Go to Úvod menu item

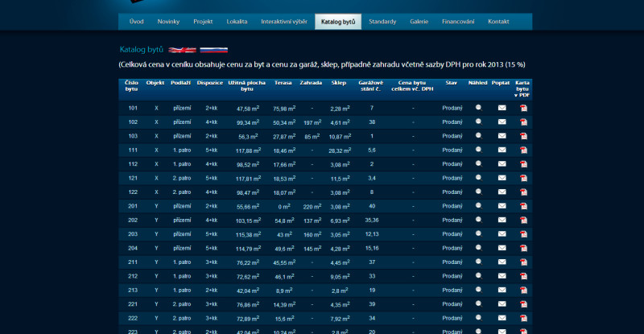[x=136, y=22]
